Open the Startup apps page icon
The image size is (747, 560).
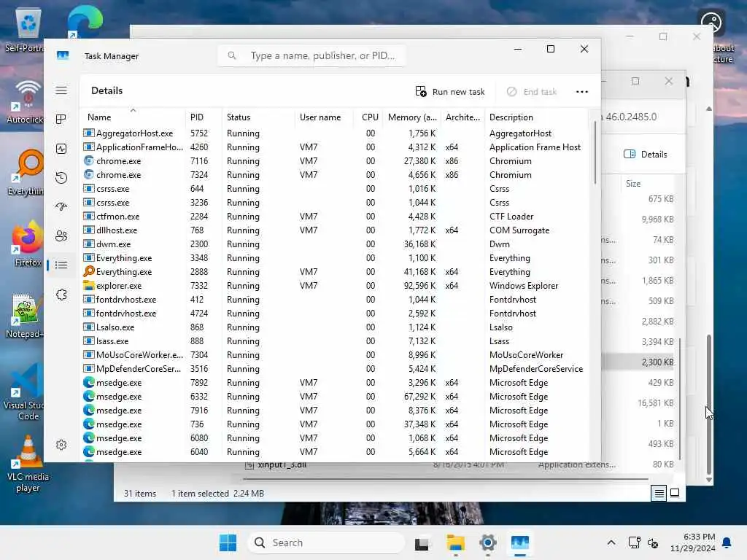[x=61, y=206]
